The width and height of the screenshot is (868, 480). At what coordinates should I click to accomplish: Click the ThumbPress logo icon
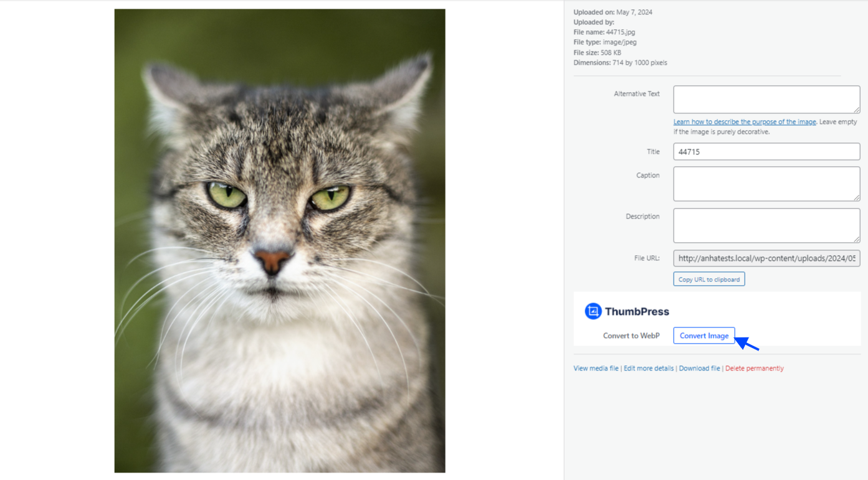point(593,311)
